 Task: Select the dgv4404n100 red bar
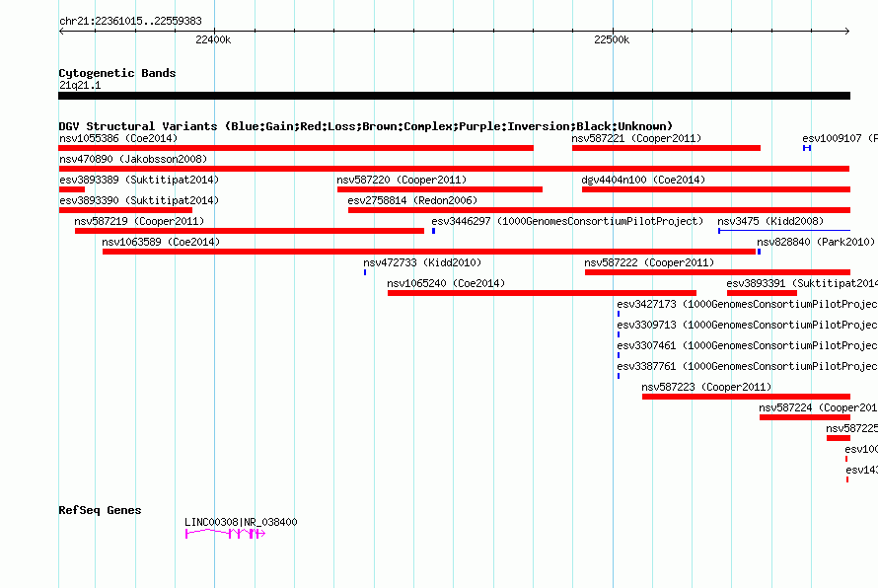coord(716,189)
